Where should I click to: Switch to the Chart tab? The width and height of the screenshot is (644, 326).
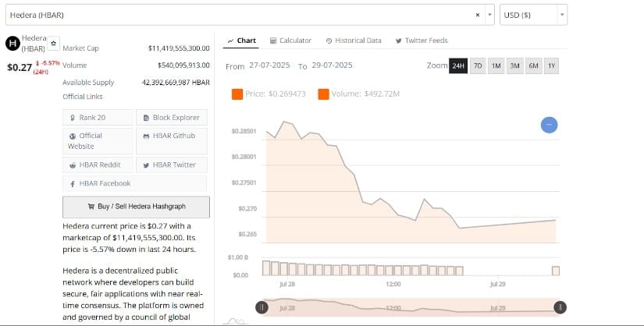click(x=241, y=41)
